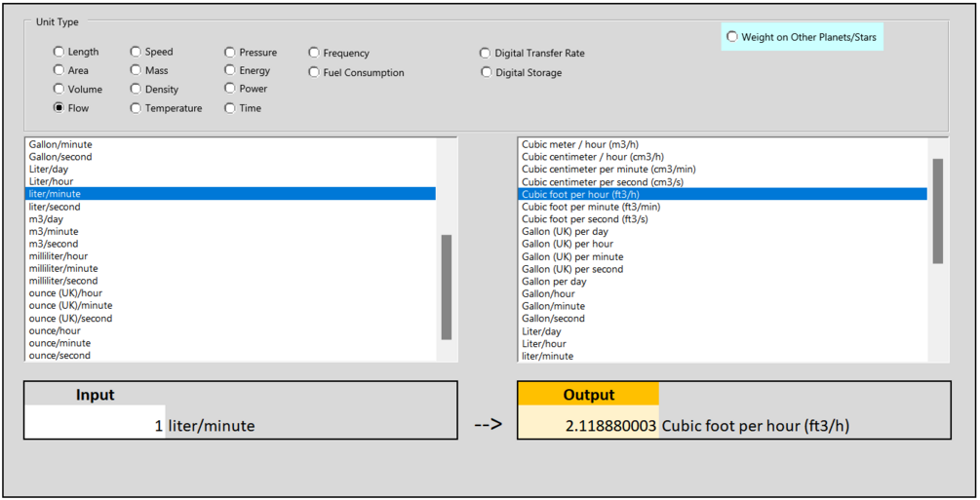Choose Cubic foot per minute (ft3/min) output

723,207
